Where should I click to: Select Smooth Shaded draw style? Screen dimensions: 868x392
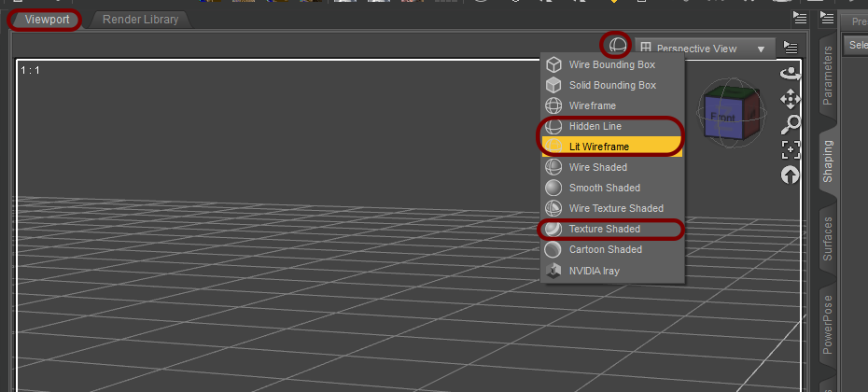(612, 188)
